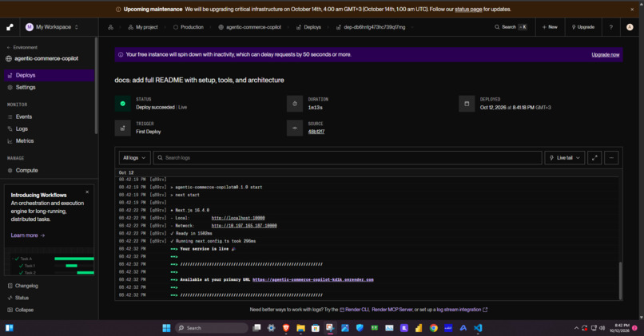Open the primary onrender.com URL
This screenshot has width=644, height=336.
(x=313, y=279)
